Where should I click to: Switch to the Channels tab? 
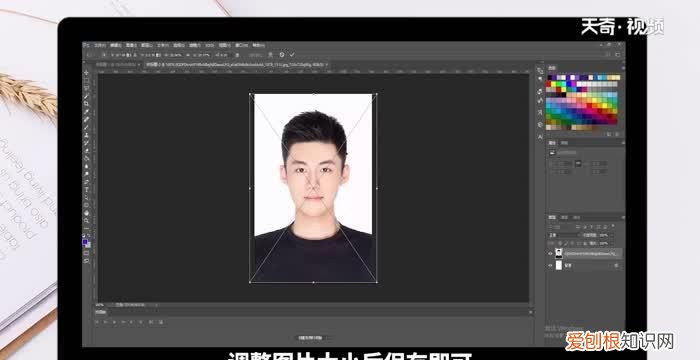[x=564, y=218]
